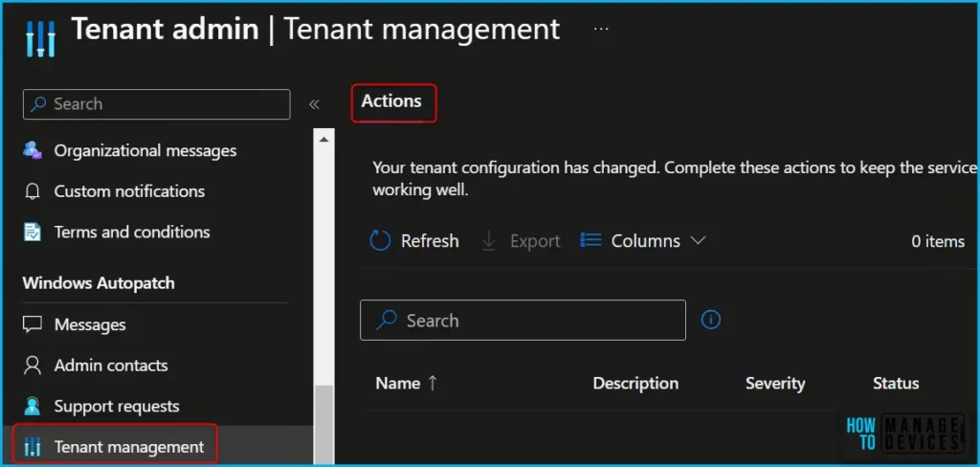Click the Terms and conditions document icon

tap(32, 232)
